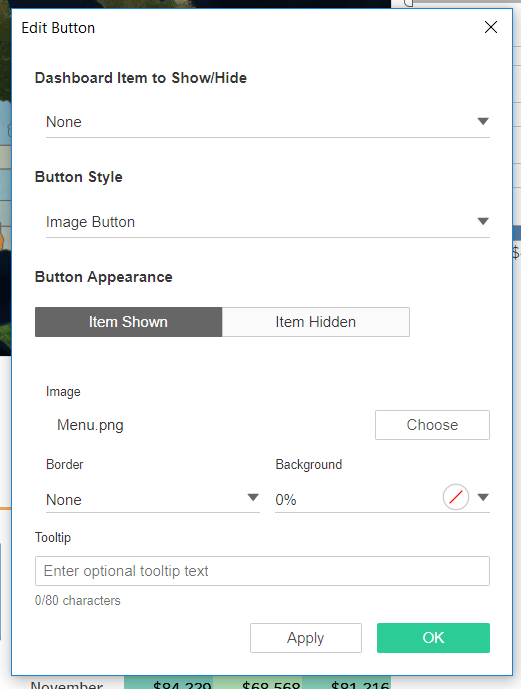This screenshot has height=689, width=521.
Task: Open Dashboard Item to Show/Hide dropdown arrow
Action: coord(483,121)
